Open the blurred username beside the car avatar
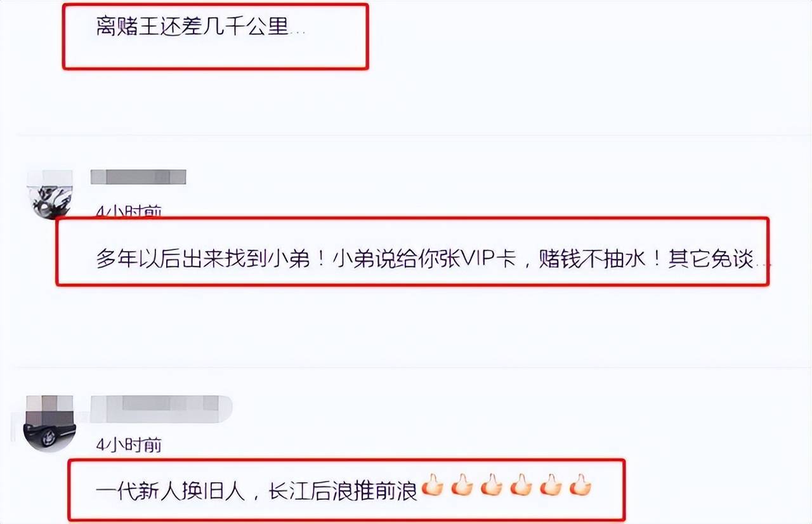This screenshot has width=812, height=524. (162, 409)
